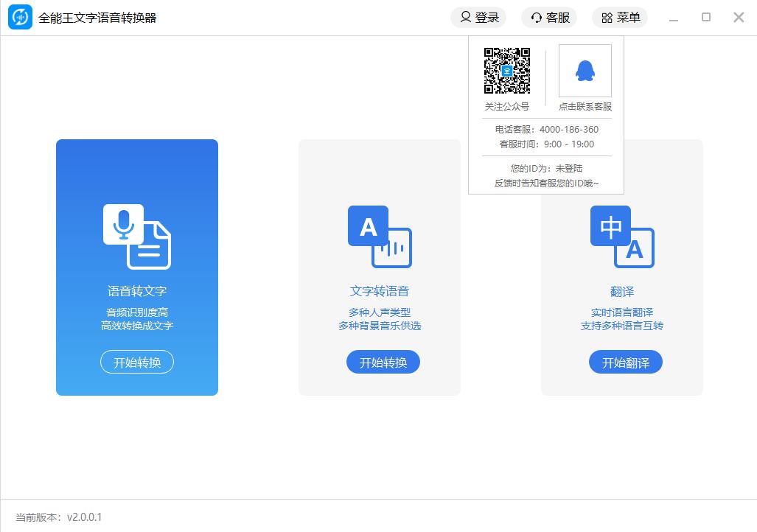
Task: Click the speech-to-text microphone document icon
Action: tap(137, 236)
